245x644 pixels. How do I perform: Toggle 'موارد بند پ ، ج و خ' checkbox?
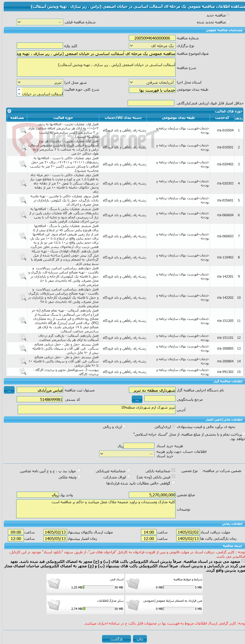(79, 470)
